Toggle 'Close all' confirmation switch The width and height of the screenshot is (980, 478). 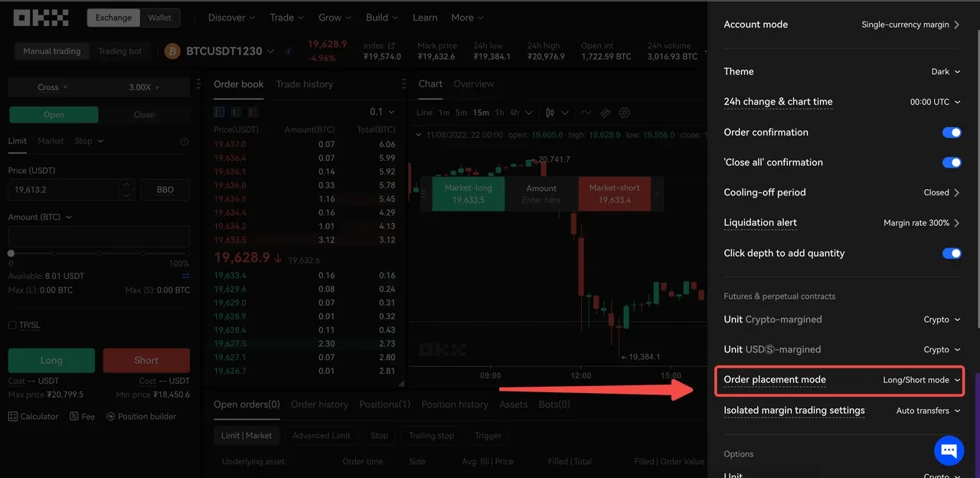[952, 162]
